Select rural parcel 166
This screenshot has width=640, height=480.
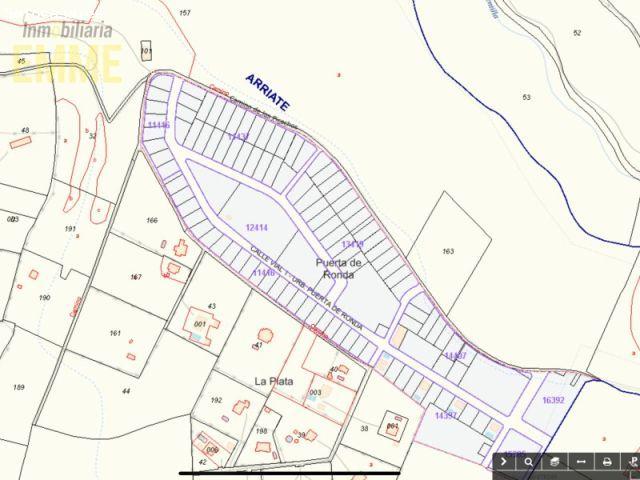152,220
